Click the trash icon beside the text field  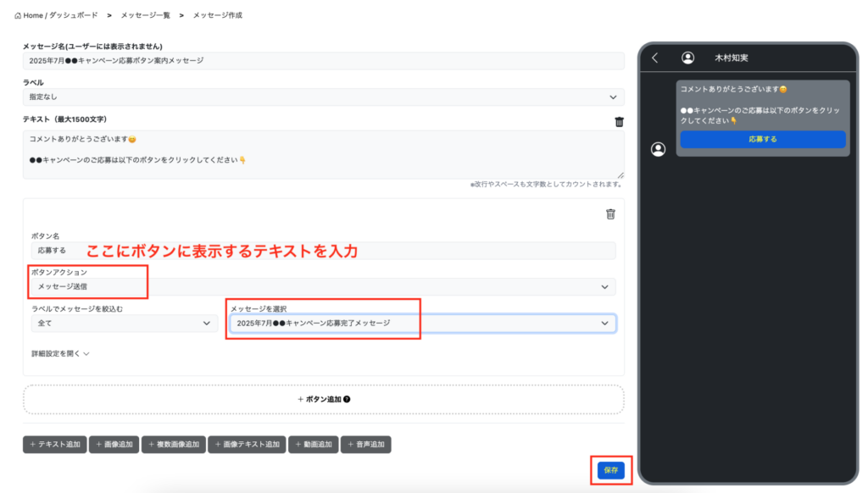pos(619,122)
